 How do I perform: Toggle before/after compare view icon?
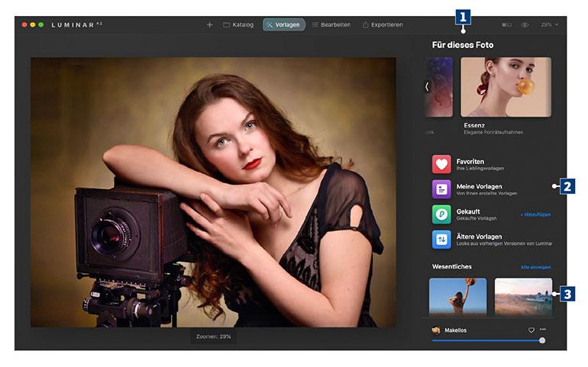click(506, 24)
